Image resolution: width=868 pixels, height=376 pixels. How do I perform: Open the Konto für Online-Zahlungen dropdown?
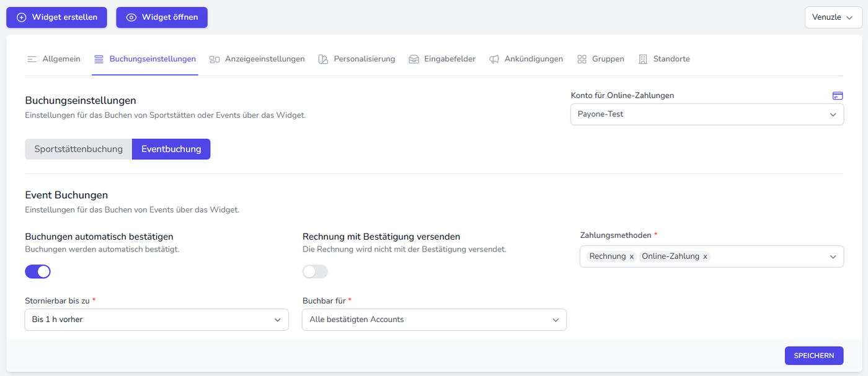coord(707,114)
